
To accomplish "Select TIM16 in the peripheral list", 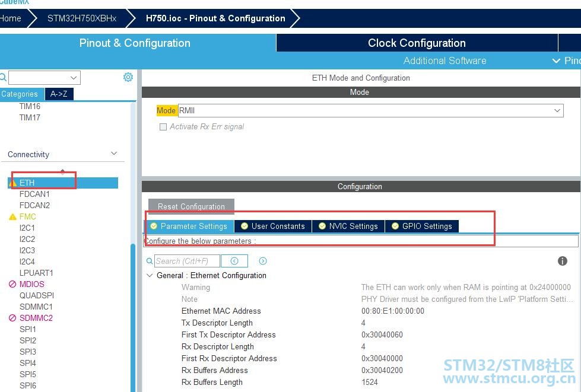I will [x=30, y=106].
